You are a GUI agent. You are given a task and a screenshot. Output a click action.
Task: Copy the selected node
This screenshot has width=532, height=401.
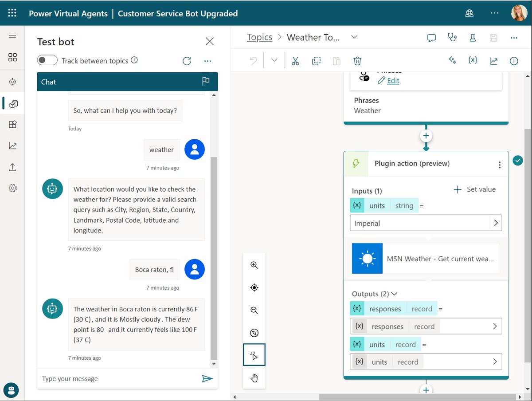tap(316, 61)
